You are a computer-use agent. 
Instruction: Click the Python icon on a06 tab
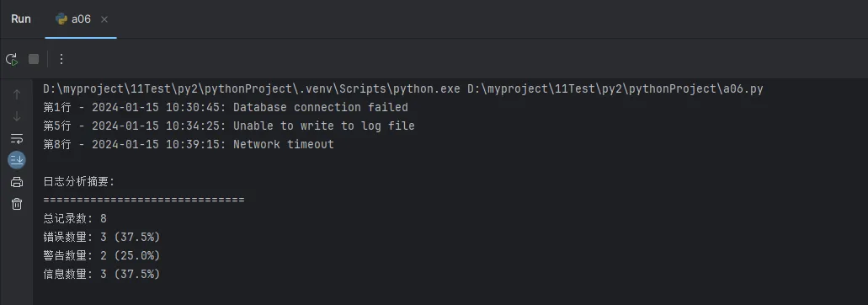coord(61,19)
